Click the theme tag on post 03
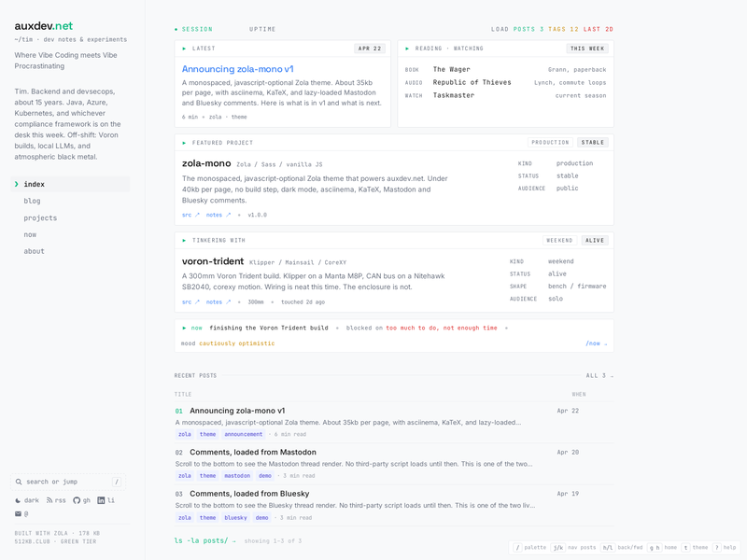This screenshot has width=747, height=560. point(207,518)
